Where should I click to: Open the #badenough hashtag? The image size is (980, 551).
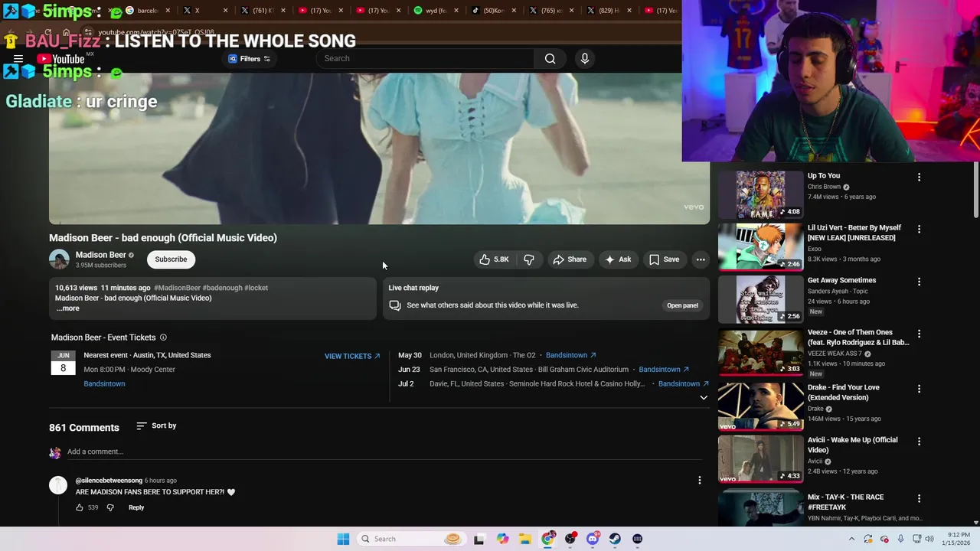[x=222, y=288]
